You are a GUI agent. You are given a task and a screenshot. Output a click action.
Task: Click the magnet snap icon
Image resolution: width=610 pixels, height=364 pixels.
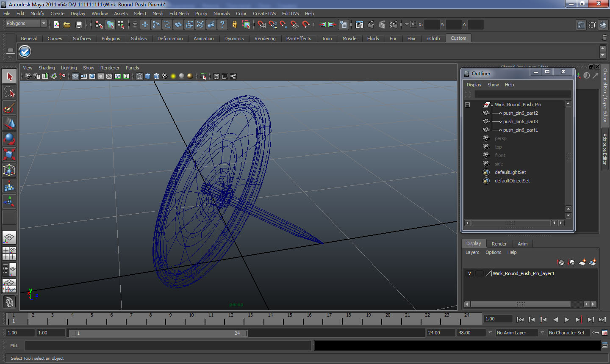[306, 25]
